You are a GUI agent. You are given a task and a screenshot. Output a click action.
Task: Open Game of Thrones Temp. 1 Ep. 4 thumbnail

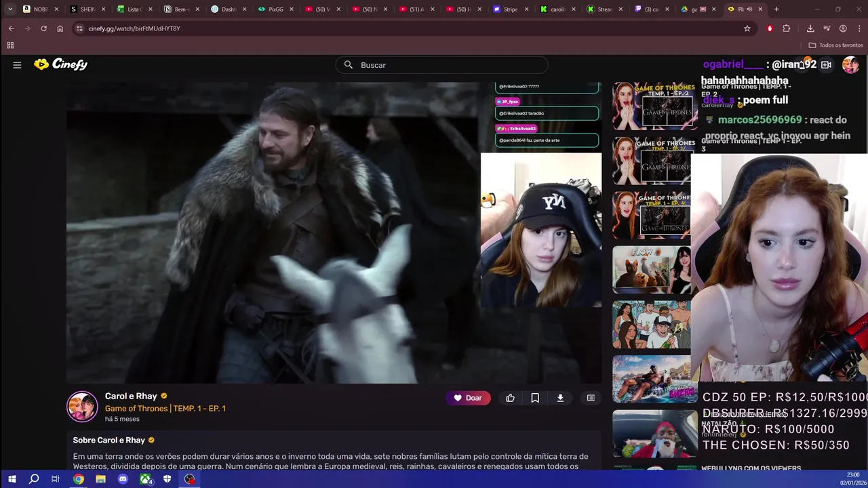click(652, 216)
